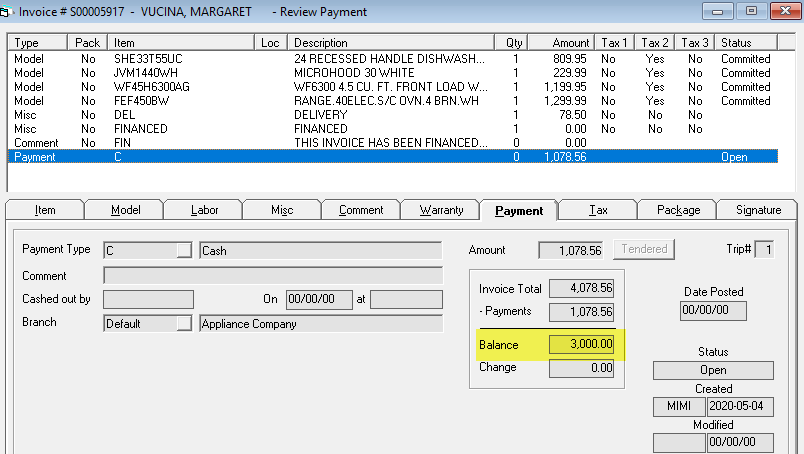804x454 pixels.
Task: Click the 809.95 amount cell
Action: point(570,59)
